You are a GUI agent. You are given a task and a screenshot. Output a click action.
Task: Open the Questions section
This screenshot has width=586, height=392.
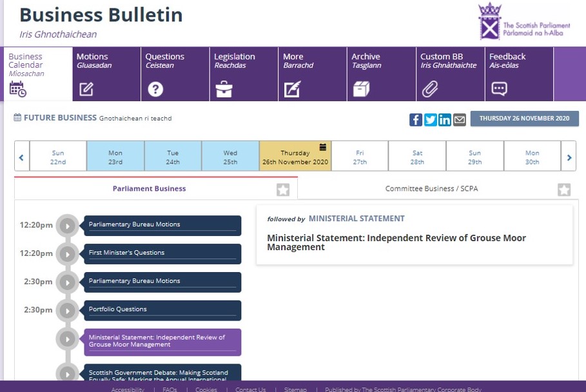pos(175,74)
